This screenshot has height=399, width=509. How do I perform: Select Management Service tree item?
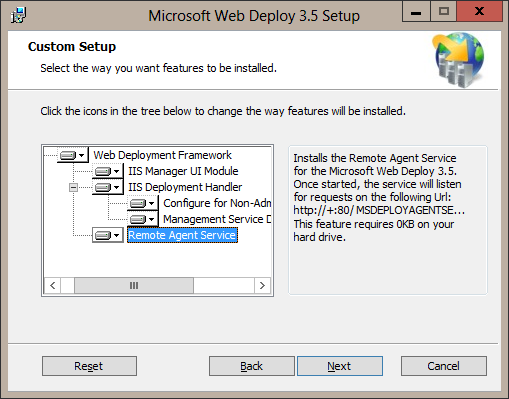(x=217, y=219)
